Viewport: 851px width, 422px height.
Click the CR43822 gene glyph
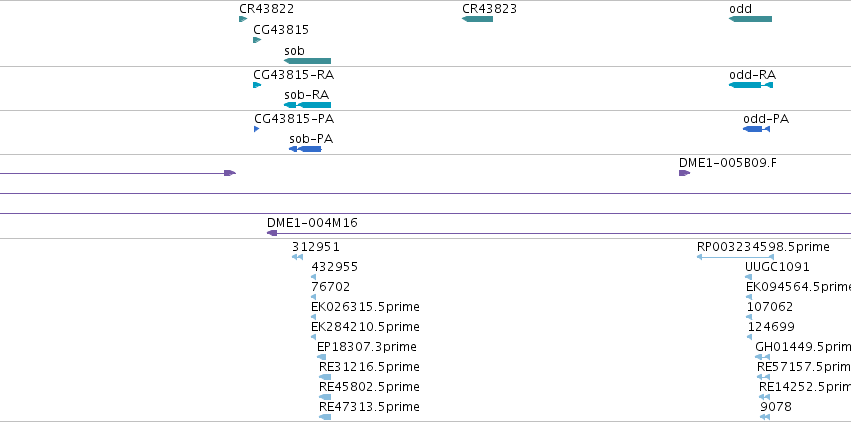tap(243, 19)
